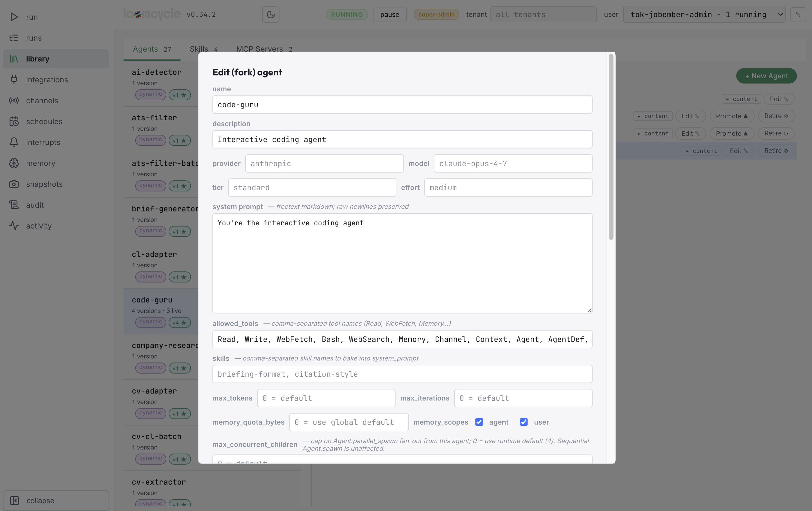This screenshot has width=812, height=511.
Task: Toggle the agent memory scope checkbox
Action: click(x=479, y=422)
